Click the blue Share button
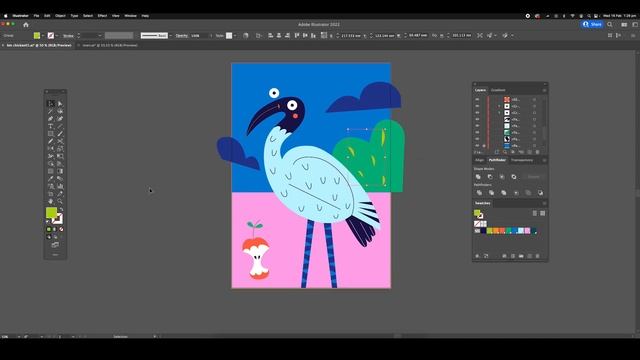Viewport: 640px width, 360px height. 592,24
